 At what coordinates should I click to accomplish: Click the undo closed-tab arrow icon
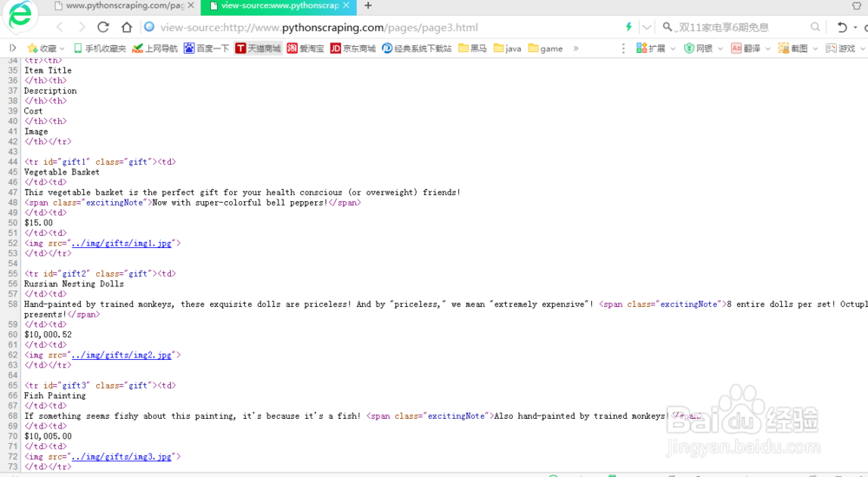[x=842, y=27]
